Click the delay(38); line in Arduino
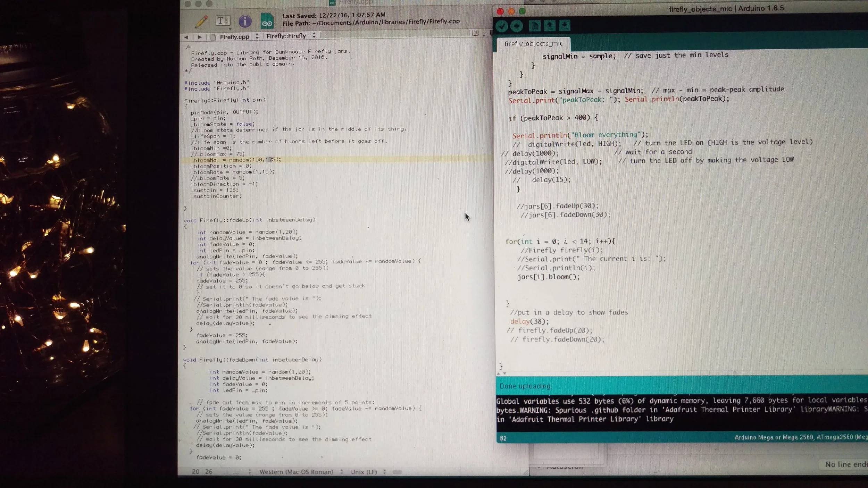Viewport: 868px width, 488px height. pos(529,321)
